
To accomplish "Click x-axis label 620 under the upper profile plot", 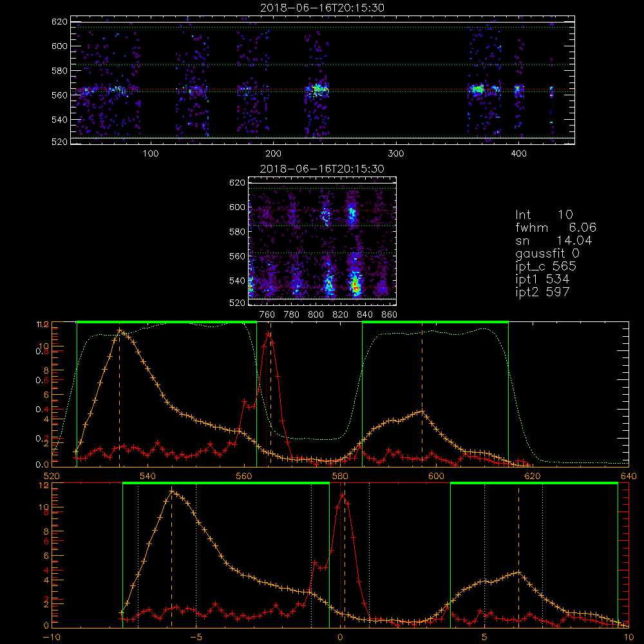I will (x=533, y=476).
